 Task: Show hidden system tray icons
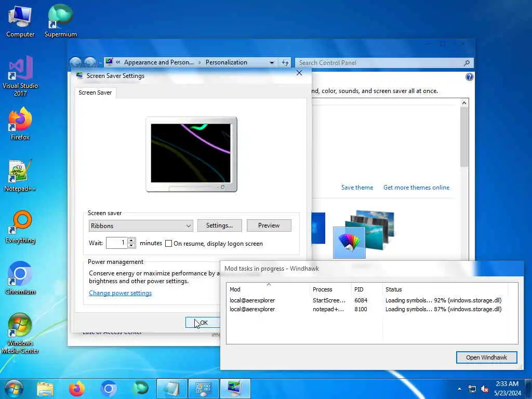[459, 389]
